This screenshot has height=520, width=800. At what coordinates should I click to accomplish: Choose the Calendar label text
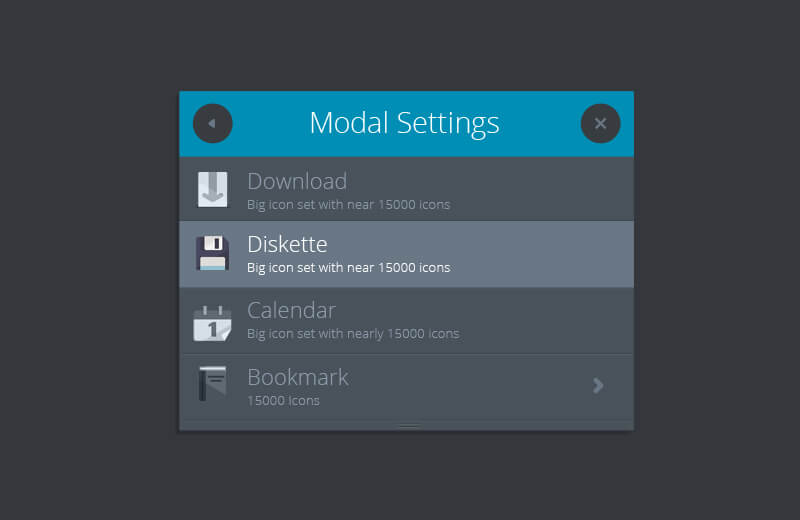(291, 310)
